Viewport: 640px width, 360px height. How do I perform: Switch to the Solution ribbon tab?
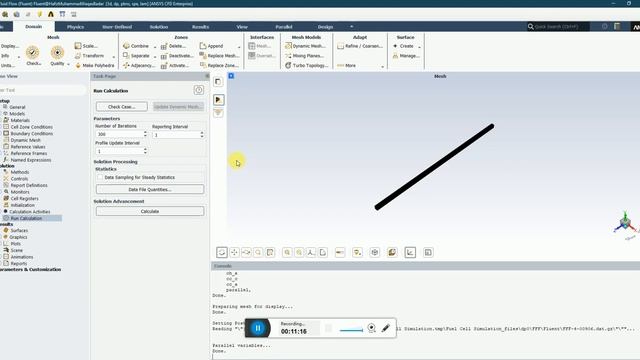[x=159, y=27]
